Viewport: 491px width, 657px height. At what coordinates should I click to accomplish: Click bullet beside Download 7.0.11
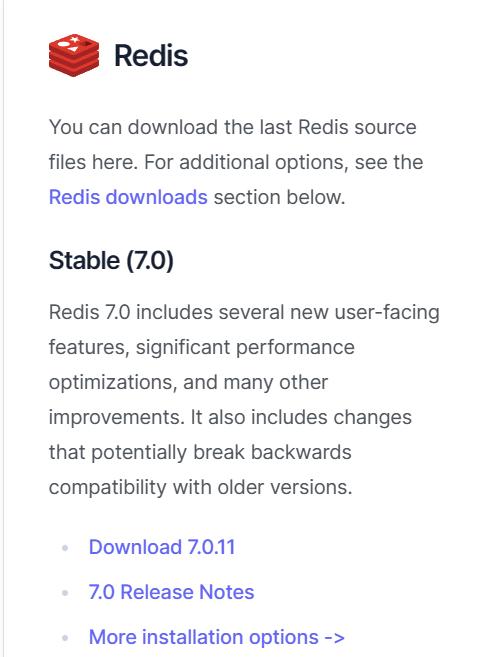65,548
